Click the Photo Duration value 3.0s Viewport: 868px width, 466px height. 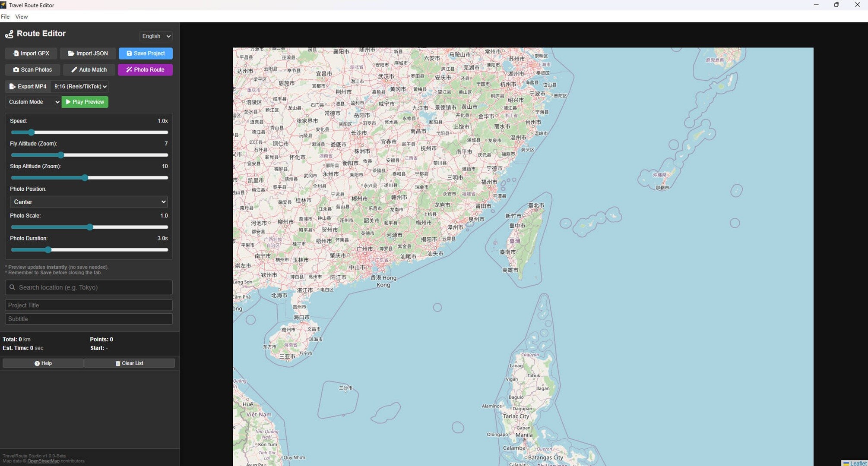162,239
